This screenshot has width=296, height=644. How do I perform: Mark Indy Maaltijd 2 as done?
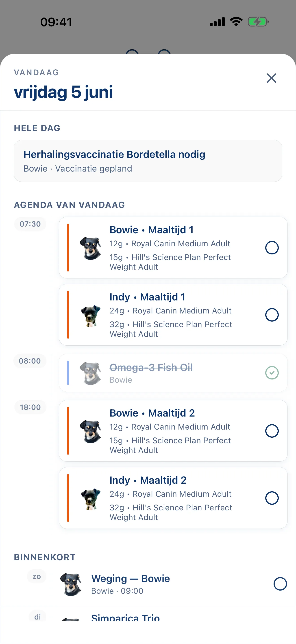pyautogui.click(x=272, y=498)
